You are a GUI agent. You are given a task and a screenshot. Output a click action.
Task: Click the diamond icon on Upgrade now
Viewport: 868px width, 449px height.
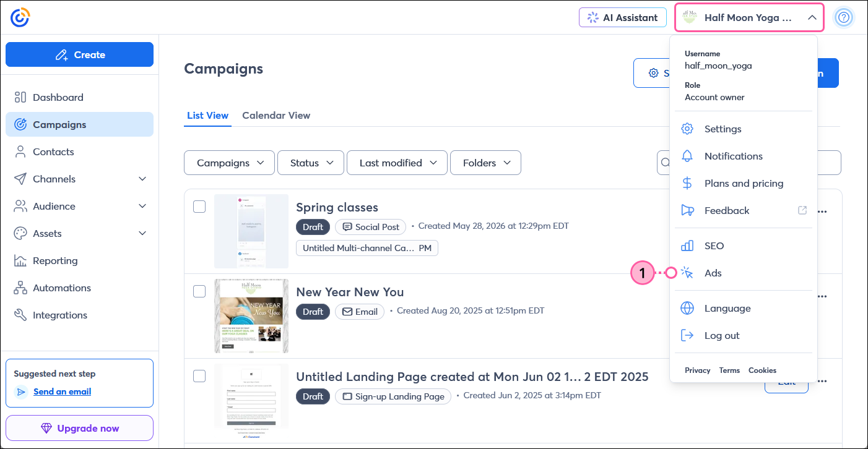pos(46,428)
